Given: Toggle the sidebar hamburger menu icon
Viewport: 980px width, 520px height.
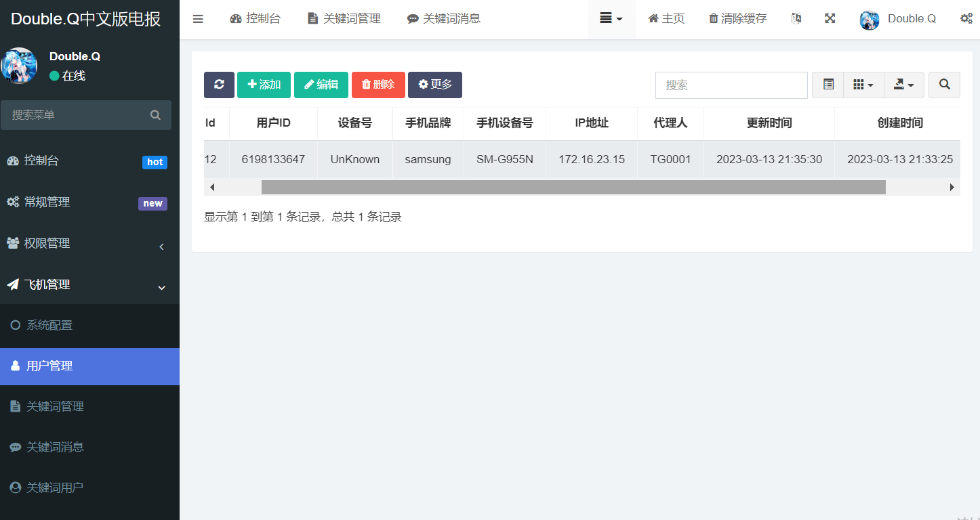Looking at the screenshot, I should tap(198, 19).
